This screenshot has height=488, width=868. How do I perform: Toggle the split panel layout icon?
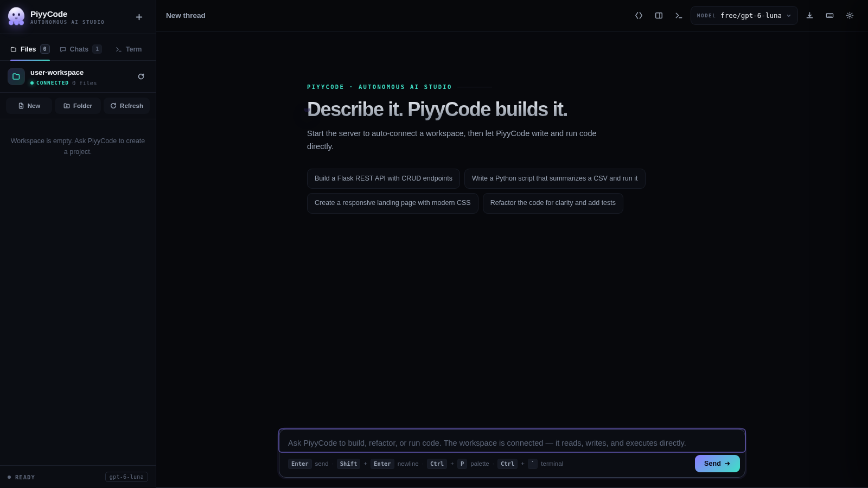(659, 16)
